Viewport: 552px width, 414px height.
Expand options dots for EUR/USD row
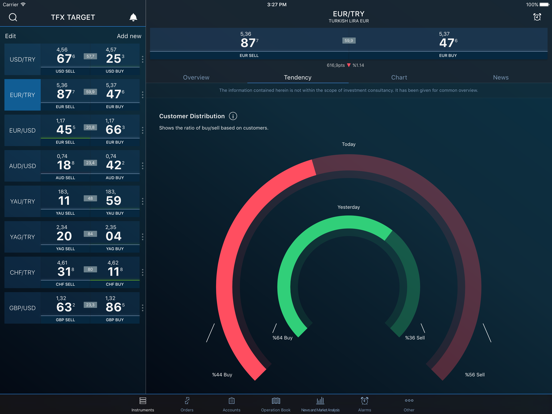click(x=143, y=130)
